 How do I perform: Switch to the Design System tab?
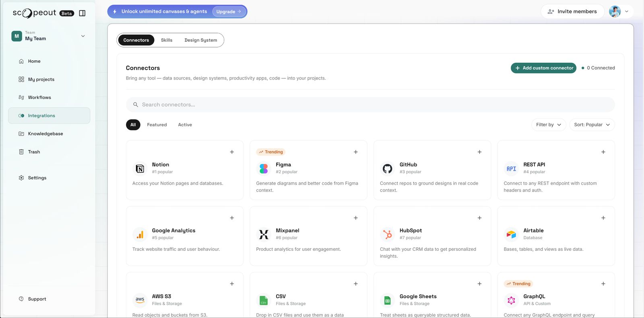click(x=201, y=40)
